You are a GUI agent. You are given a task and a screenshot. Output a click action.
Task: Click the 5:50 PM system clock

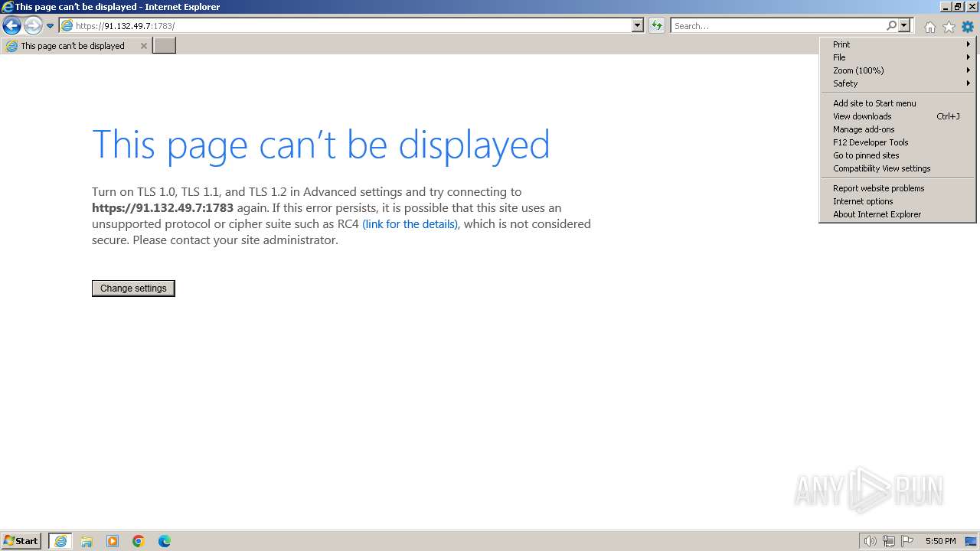(940, 541)
